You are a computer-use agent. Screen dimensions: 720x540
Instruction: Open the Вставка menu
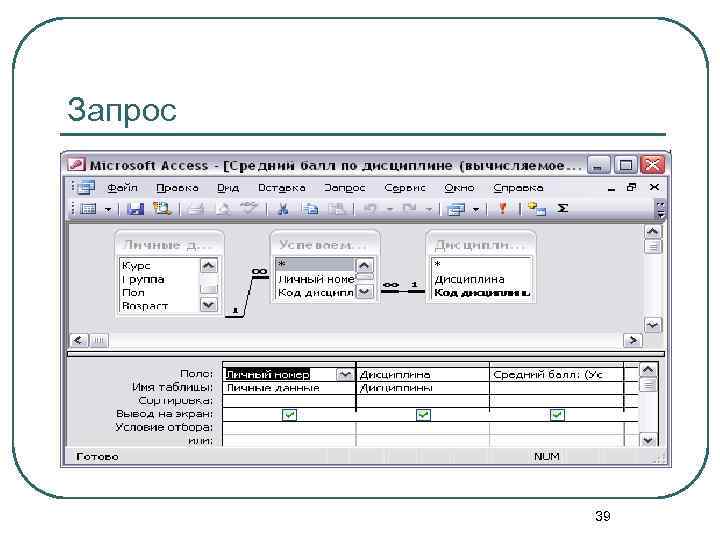point(281,188)
